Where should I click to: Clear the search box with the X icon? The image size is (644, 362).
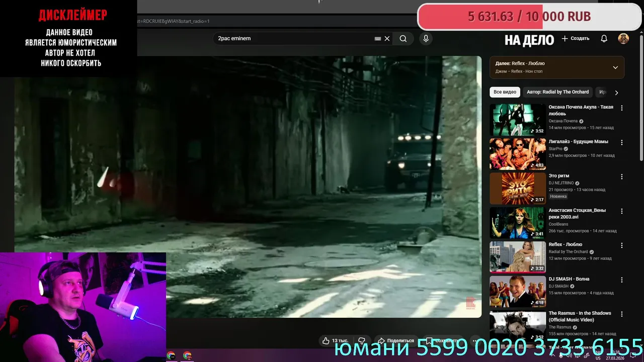tap(387, 39)
